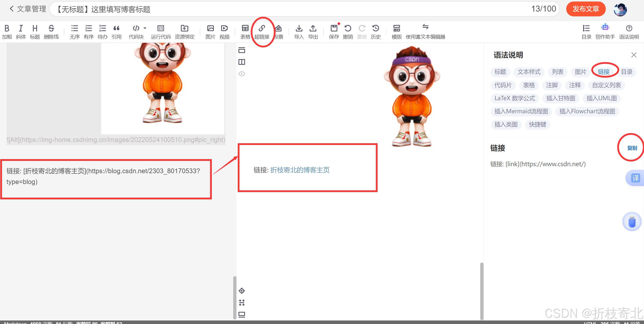
Task: Apply bold formatting (加粗)
Action: 7,32
